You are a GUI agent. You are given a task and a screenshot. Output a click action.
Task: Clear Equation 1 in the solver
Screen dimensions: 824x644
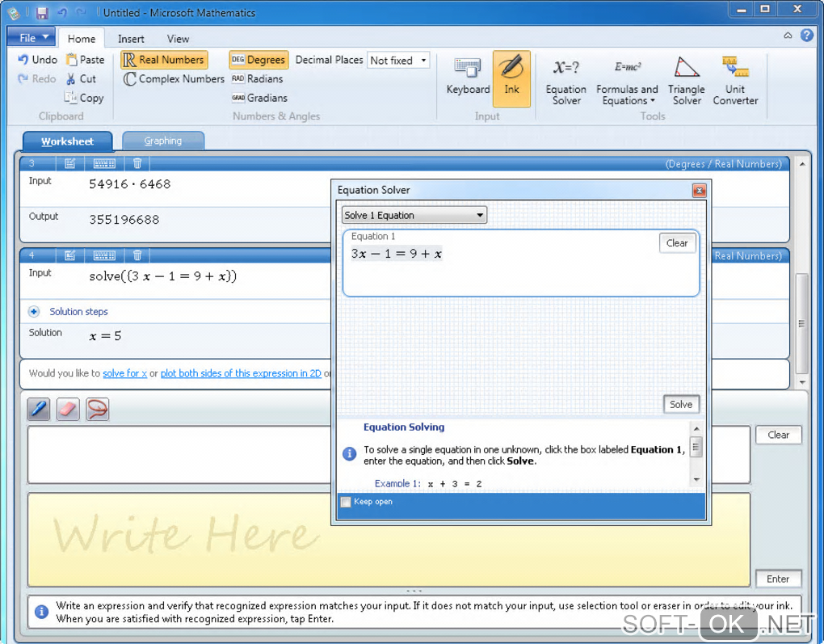coord(677,243)
